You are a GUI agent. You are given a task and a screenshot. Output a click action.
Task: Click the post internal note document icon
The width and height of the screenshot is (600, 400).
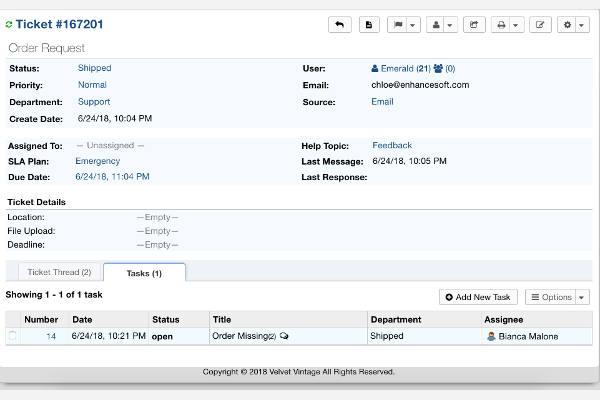coord(369,25)
